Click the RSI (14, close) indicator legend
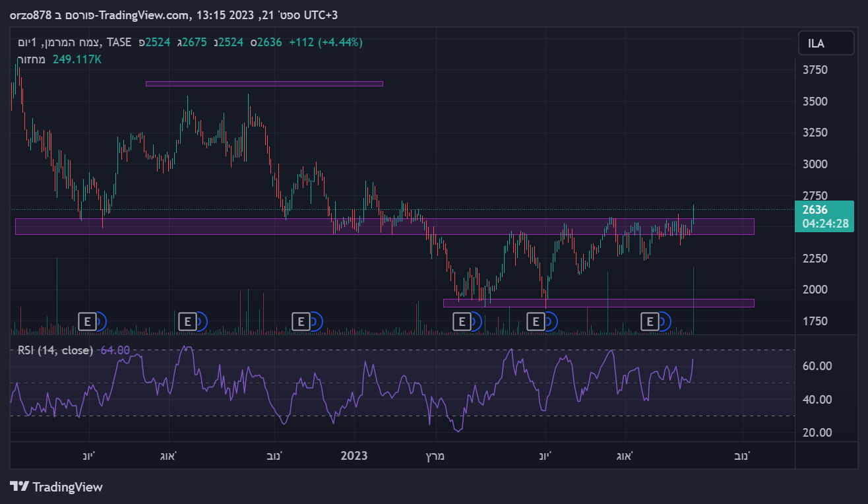The height and width of the screenshot is (504, 868). (55, 350)
